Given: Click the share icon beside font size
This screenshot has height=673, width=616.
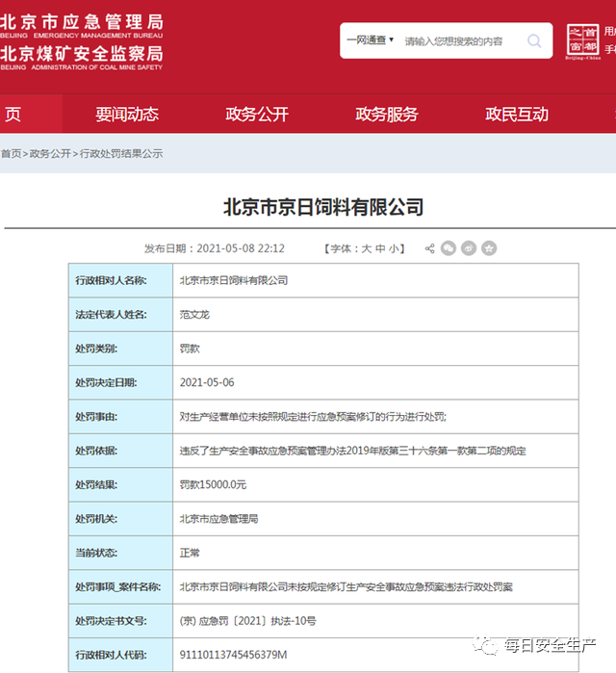Looking at the screenshot, I should [429, 248].
